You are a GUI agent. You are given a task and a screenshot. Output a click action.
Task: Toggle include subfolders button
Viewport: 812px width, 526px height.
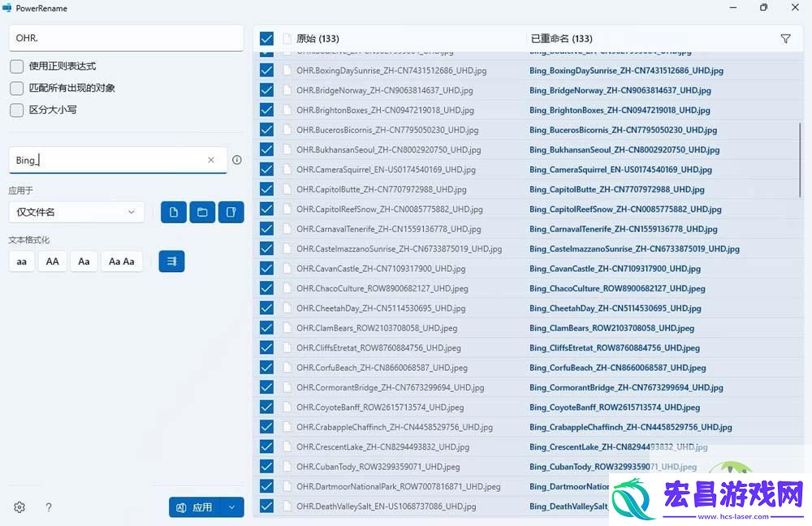pyautogui.click(x=231, y=212)
